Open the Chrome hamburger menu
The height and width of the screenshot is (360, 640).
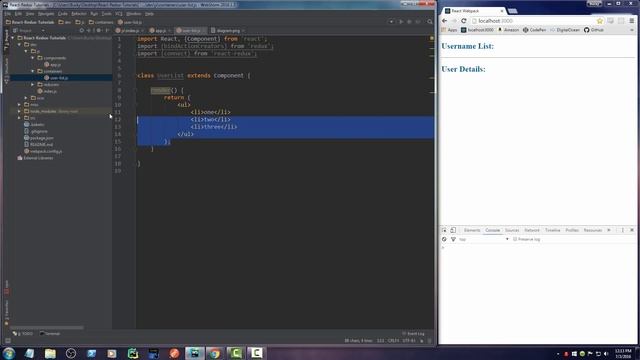click(x=631, y=21)
